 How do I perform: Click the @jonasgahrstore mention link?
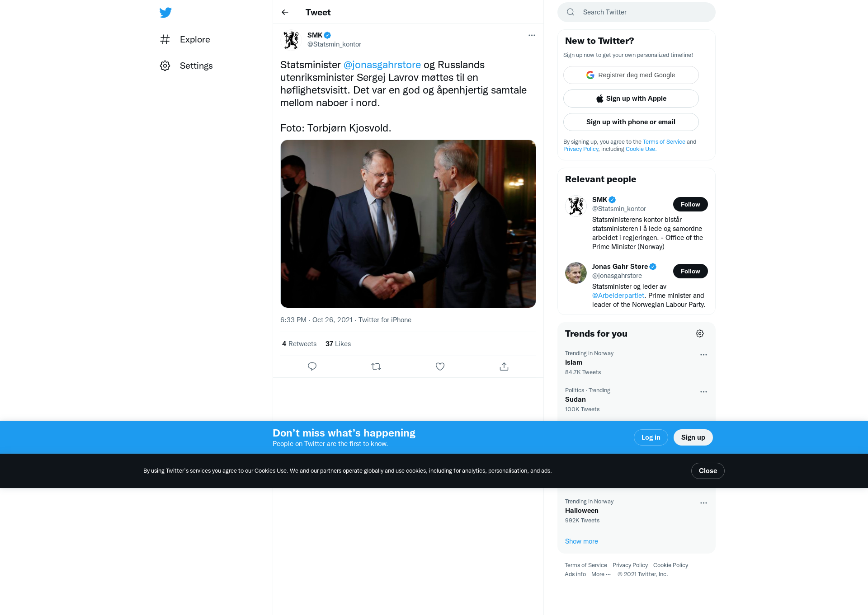[382, 65]
